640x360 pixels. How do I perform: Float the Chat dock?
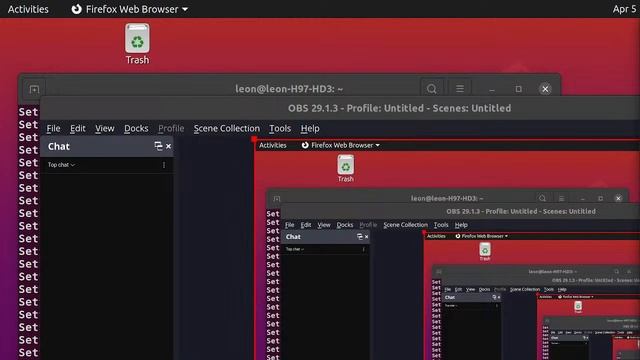(x=158, y=146)
